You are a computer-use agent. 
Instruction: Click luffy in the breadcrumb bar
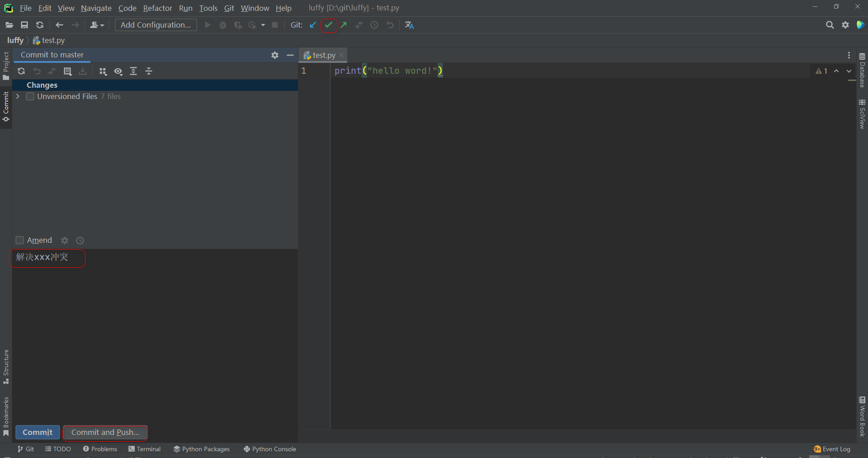[x=15, y=40]
